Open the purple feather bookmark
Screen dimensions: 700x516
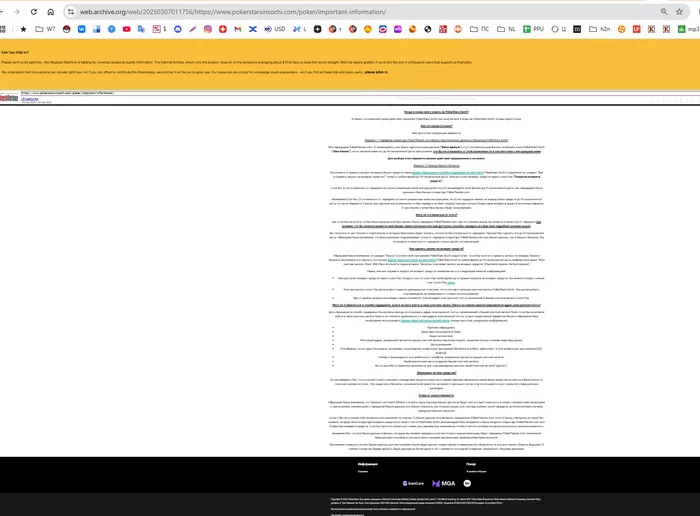(192, 29)
